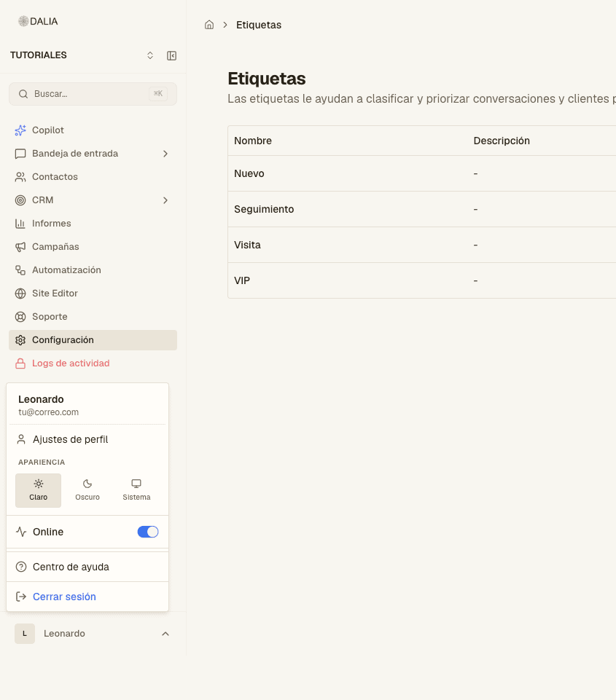Viewport: 616px width, 700px height.
Task: Open Logs de actividad
Action: [71, 363]
